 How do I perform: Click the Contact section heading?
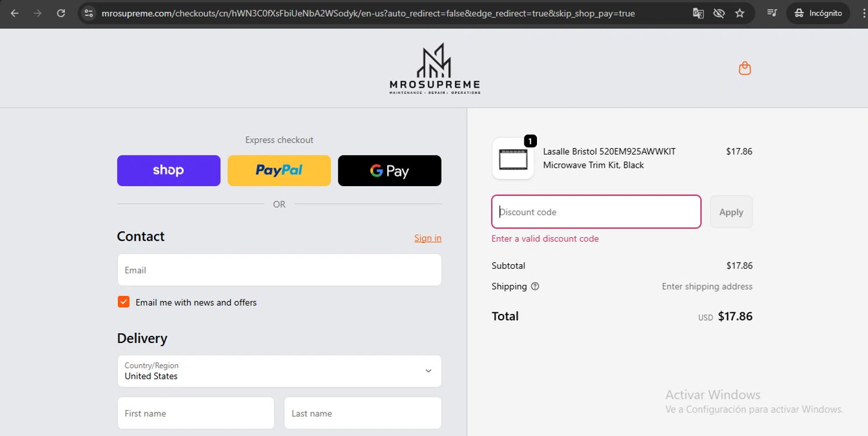[141, 236]
